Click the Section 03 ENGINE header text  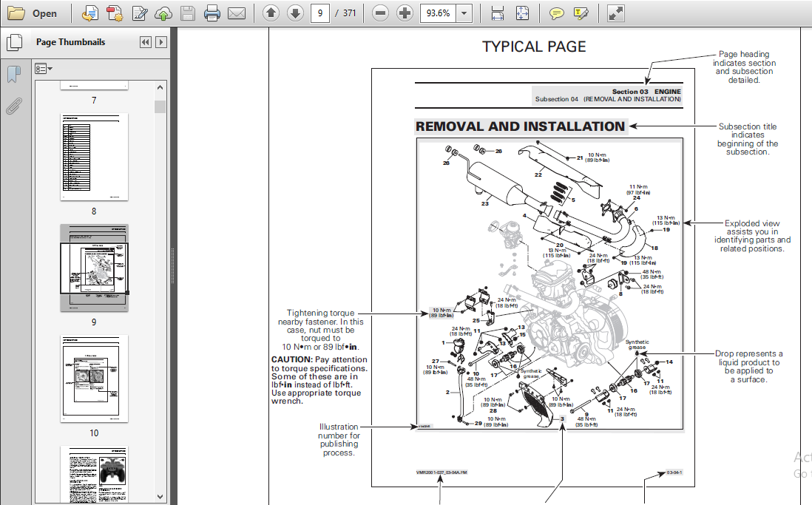(x=646, y=92)
